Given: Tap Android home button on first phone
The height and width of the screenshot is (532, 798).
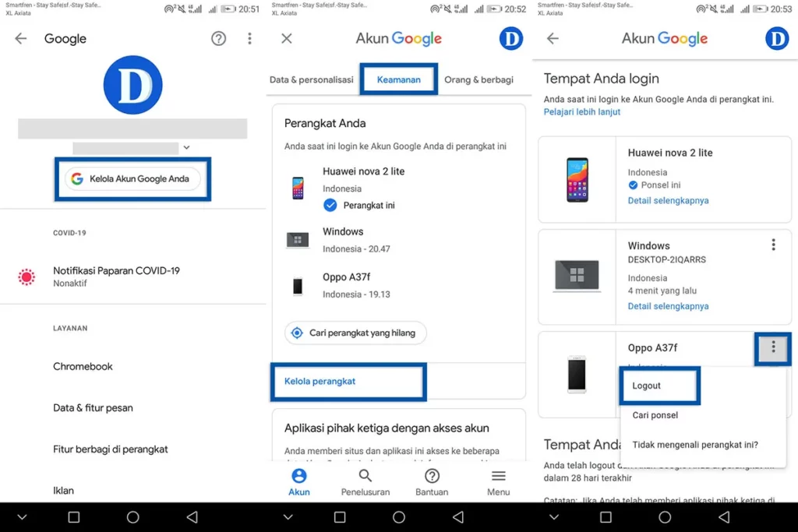Looking at the screenshot, I should (132, 517).
